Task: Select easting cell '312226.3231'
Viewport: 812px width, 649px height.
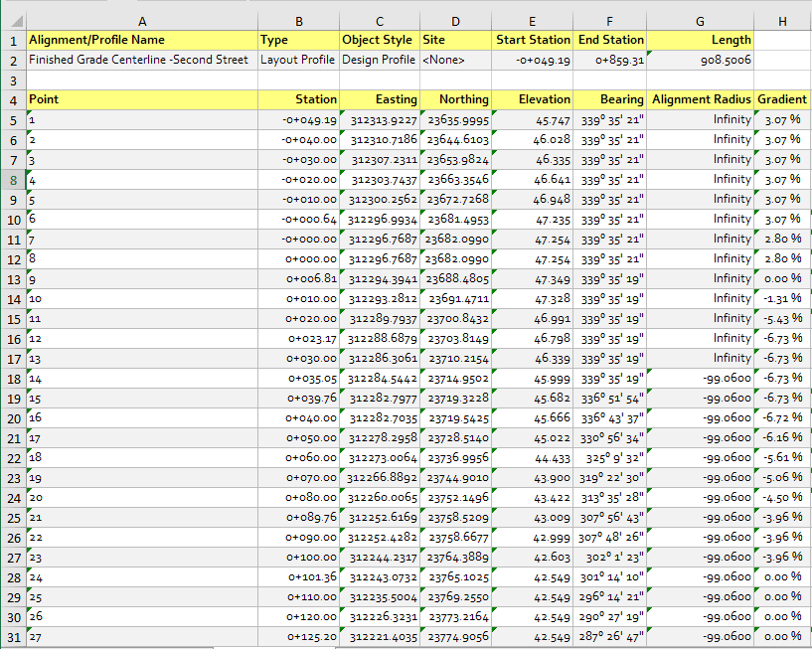Action: [380, 617]
